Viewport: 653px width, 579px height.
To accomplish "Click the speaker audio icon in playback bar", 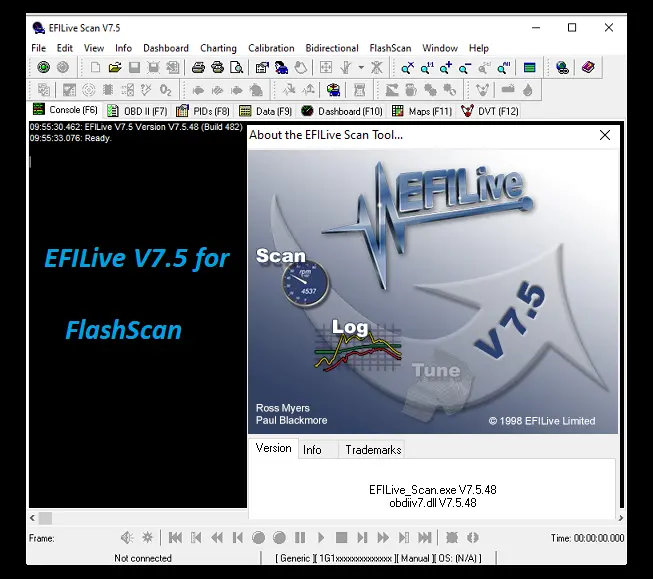I will 127,538.
